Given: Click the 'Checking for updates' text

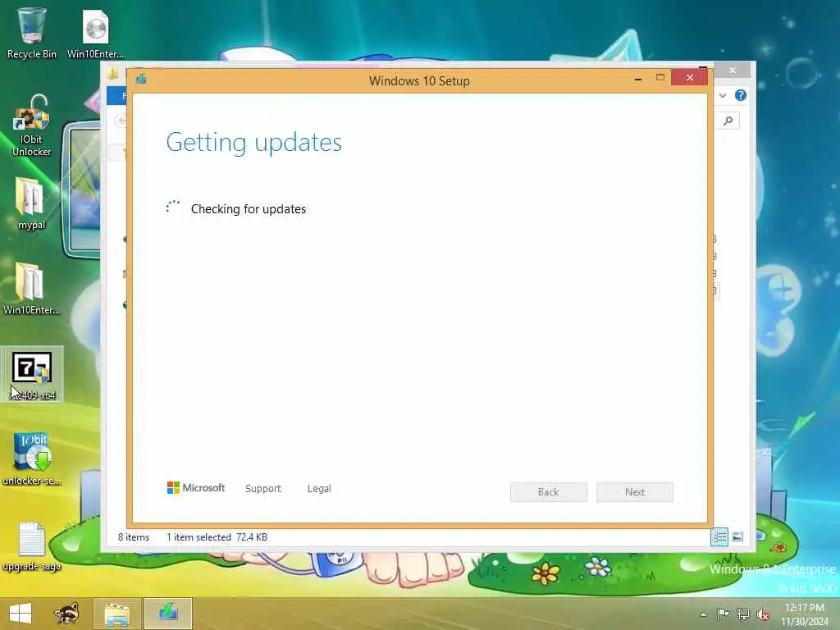Looking at the screenshot, I should [x=249, y=209].
